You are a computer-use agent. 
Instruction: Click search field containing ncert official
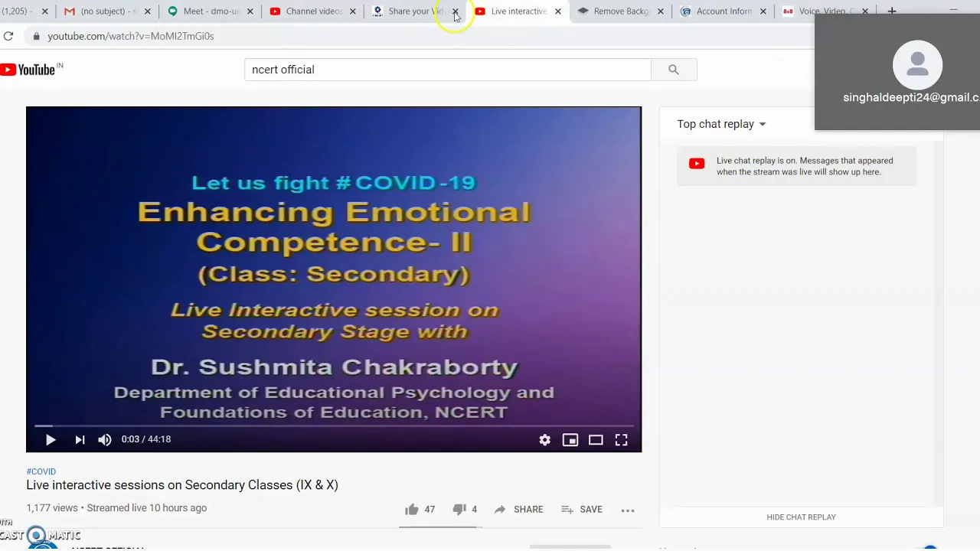(448, 70)
